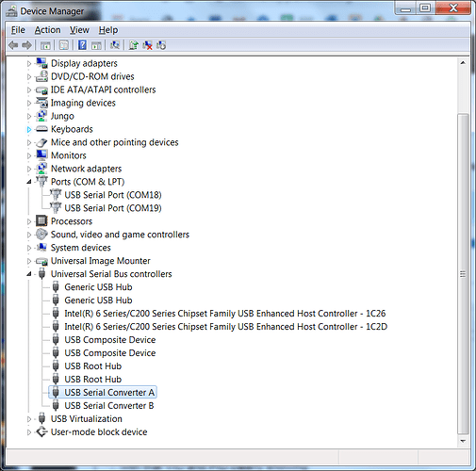Click Scan for hardware changes icon
The width and height of the screenshot is (476, 471).
coord(115,45)
